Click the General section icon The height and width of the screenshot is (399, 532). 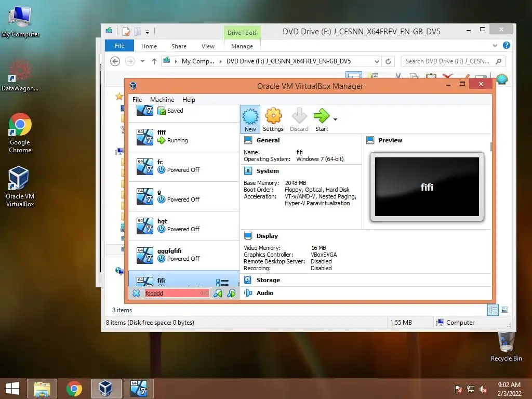click(248, 140)
